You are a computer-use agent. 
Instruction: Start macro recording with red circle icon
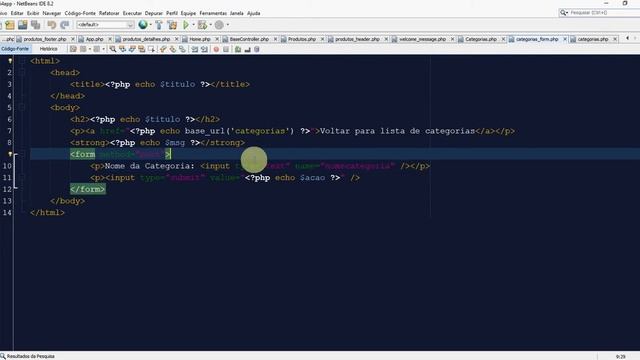pyautogui.click(x=216, y=49)
